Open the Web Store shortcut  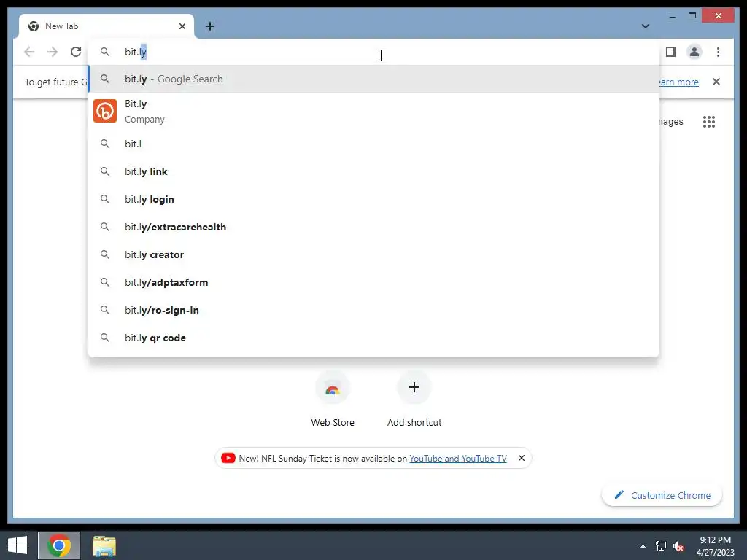(333, 400)
